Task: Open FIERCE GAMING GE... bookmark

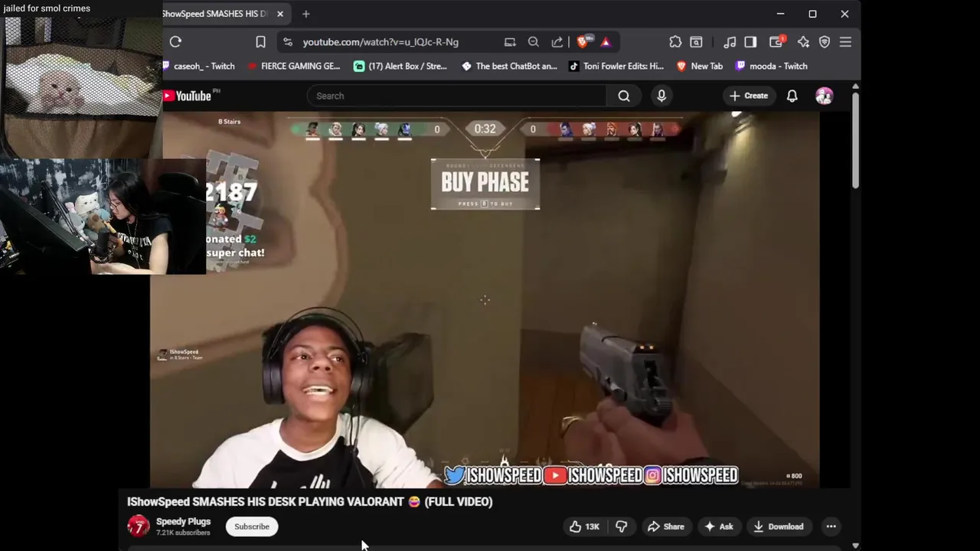Action: pos(293,66)
